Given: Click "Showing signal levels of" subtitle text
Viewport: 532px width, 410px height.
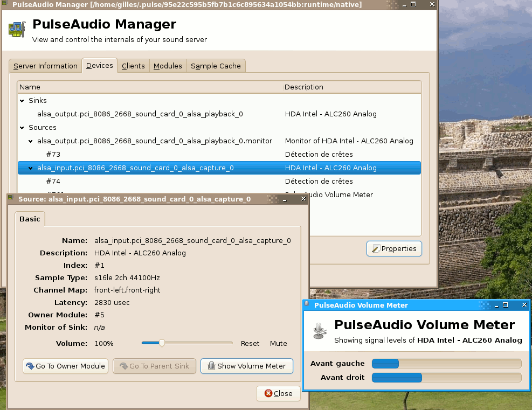Looking at the screenshot, I should tap(375, 340).
